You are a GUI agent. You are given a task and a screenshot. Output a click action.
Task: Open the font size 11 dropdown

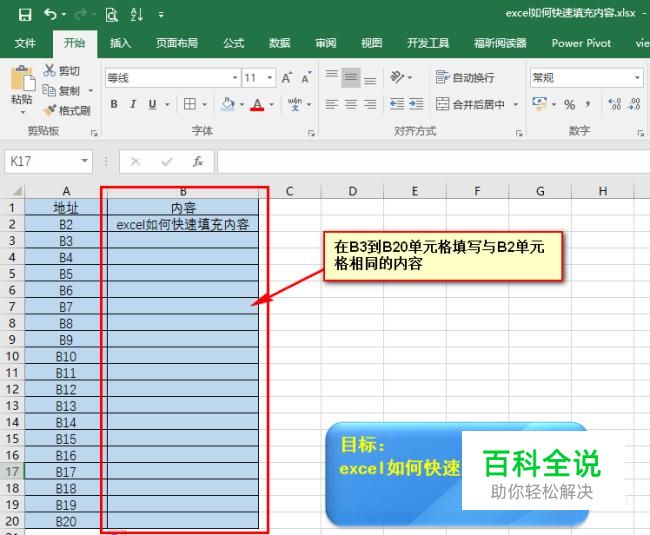click(x=269, y=78)
